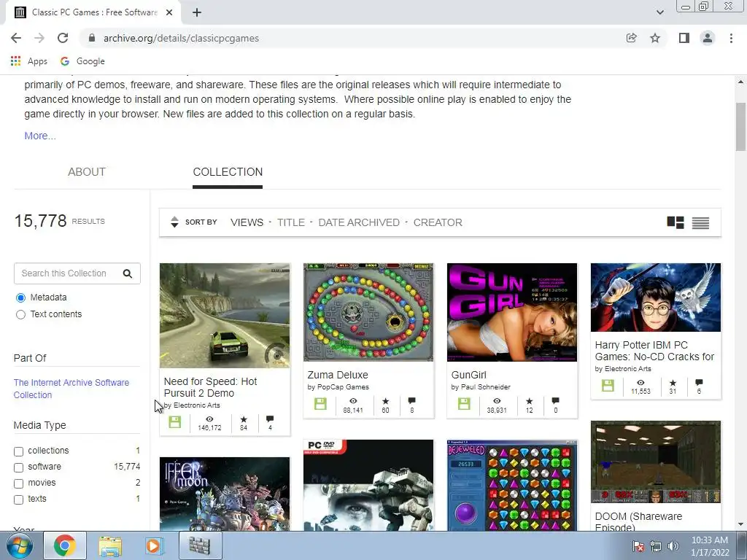
Task: Open the GunGirl cover thumbnail
Action: (512, 312)
